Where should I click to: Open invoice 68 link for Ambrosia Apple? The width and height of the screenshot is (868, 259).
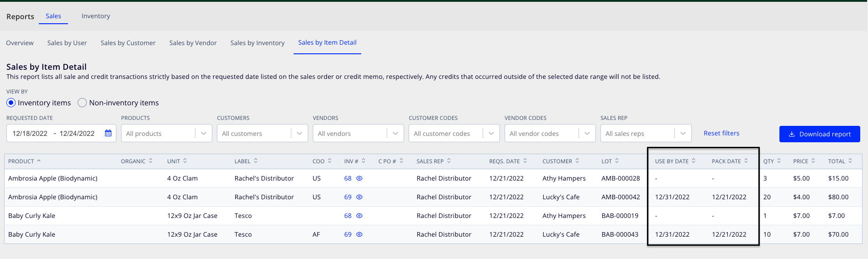[348, 178]
